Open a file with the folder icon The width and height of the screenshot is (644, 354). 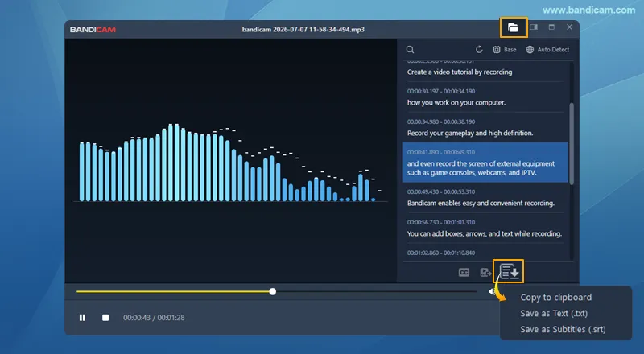(x=513, y=27)
